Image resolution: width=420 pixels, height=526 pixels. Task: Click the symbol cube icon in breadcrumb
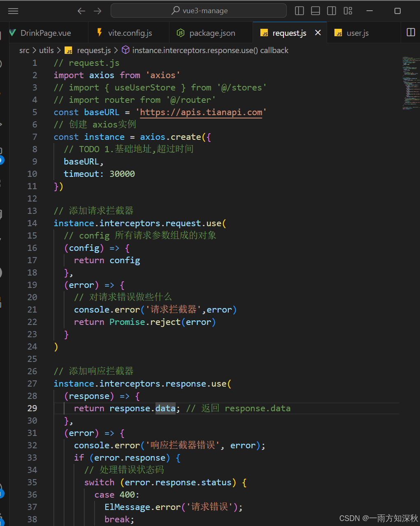pyautogui.click(x=125, y=50)
